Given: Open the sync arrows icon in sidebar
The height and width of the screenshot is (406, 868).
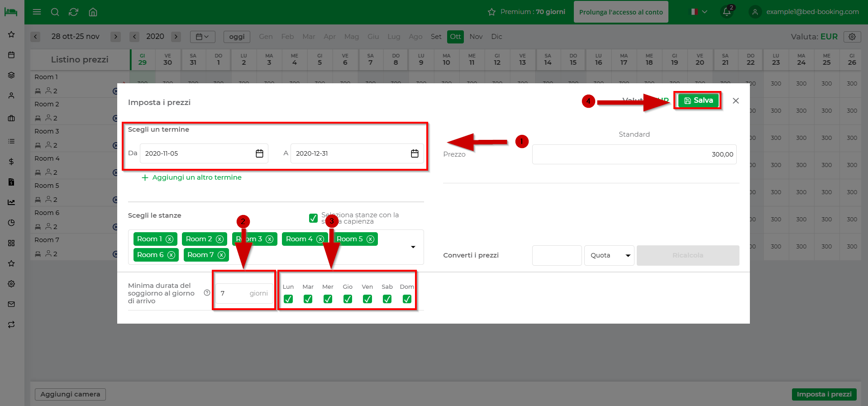Looking at the screenshot, I should (x=11, y=325).
